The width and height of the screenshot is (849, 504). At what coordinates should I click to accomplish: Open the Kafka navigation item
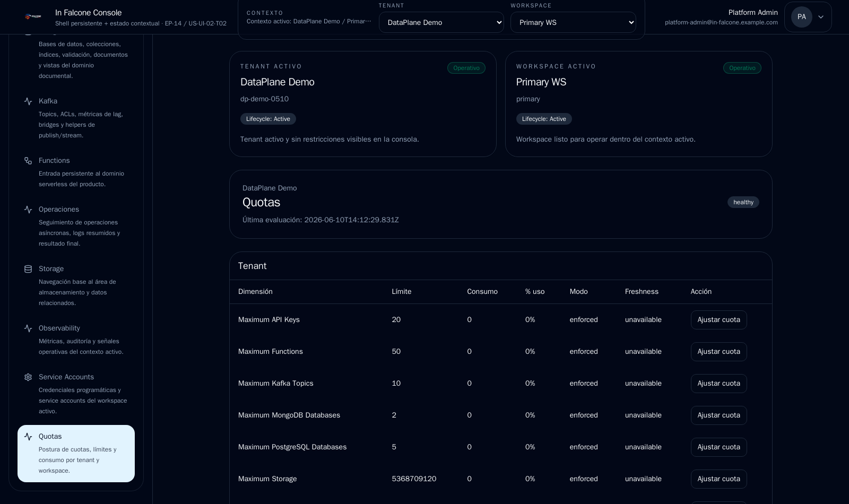coord(76,118)
